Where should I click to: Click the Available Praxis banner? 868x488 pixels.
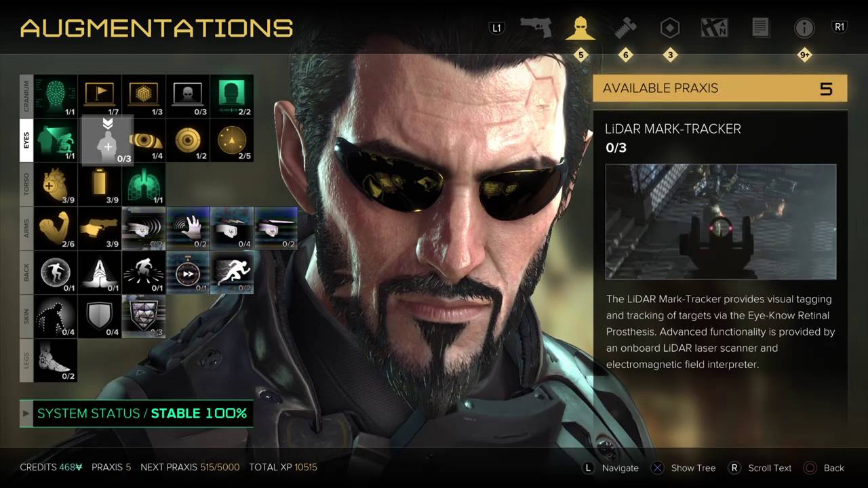[720, 88]
